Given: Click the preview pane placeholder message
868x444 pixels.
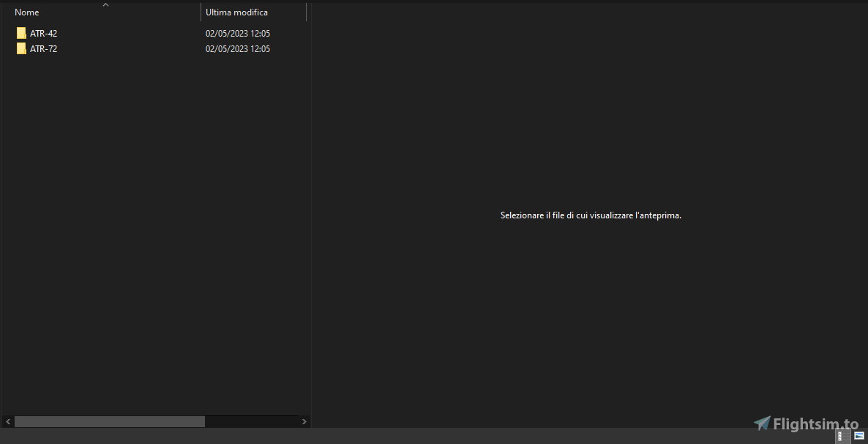Looking at the screenshot, I should pos(591,215).
